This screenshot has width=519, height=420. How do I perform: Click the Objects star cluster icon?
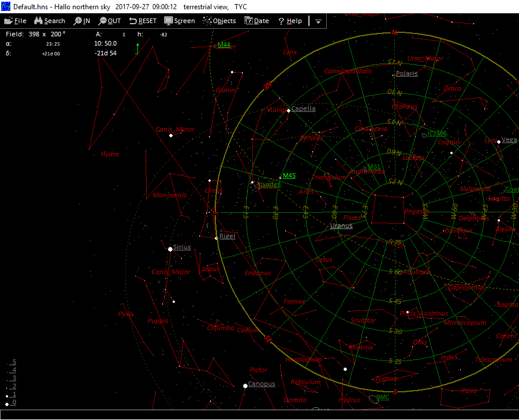(x=207, y=21)
